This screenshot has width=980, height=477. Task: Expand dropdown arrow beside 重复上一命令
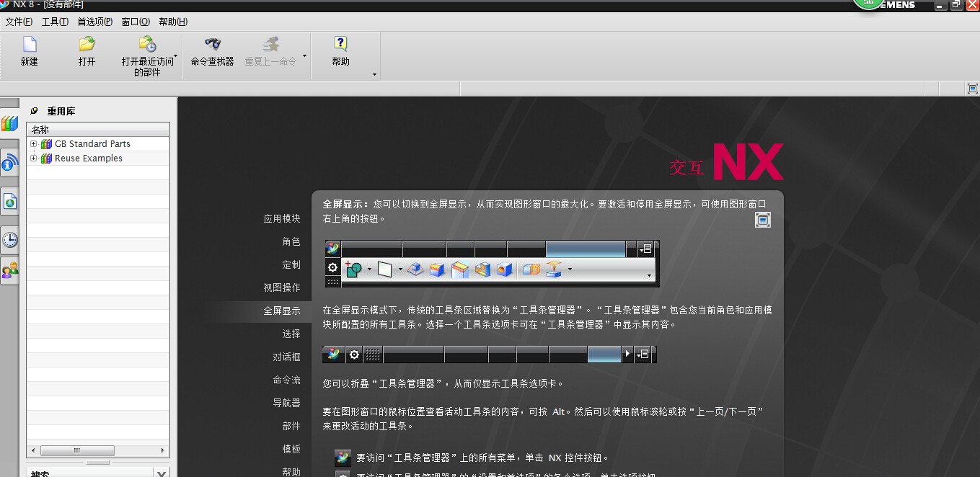(304, 55)
